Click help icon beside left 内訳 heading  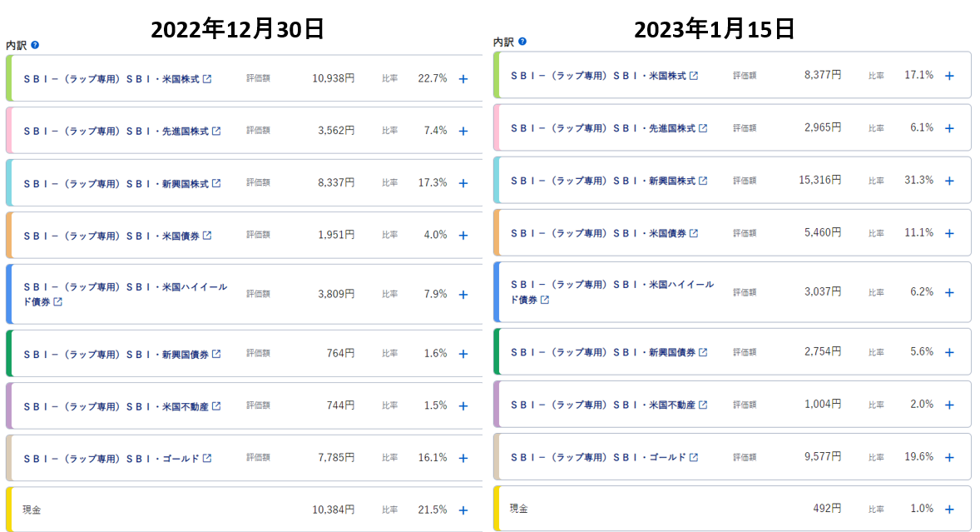35,45
